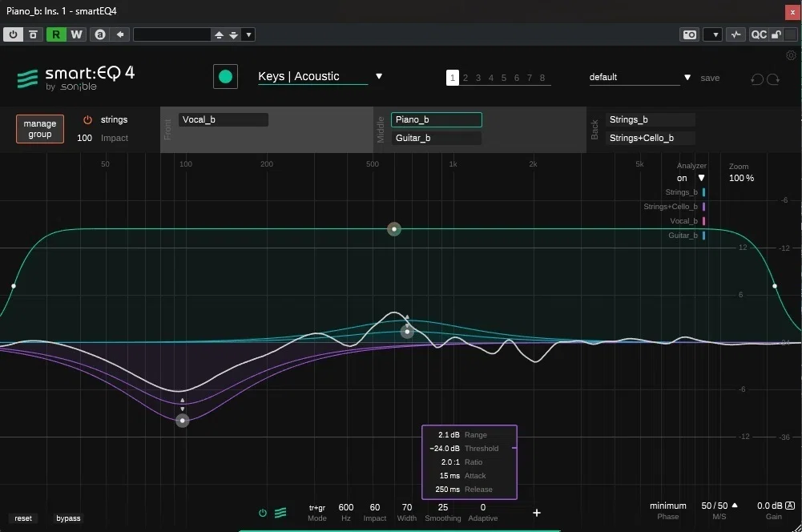The width and height of the screenshot is (802, 532).
Task: Open the host functions dropdown arrow
Action: pyautogui.click(x=715, y=34)
